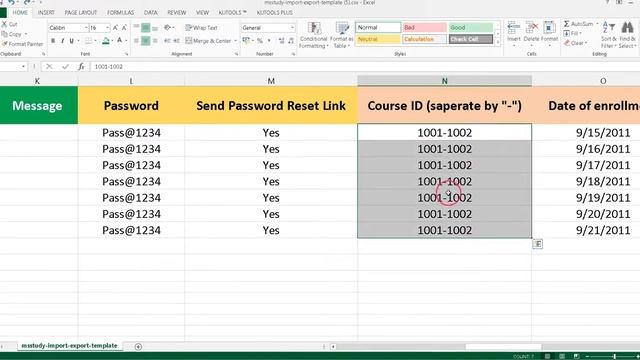Open Find & Select binoculars

click(x=627, y=35)
